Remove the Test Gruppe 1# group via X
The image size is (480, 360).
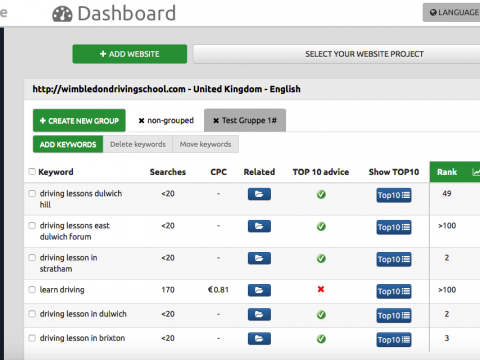pos(216,121)
